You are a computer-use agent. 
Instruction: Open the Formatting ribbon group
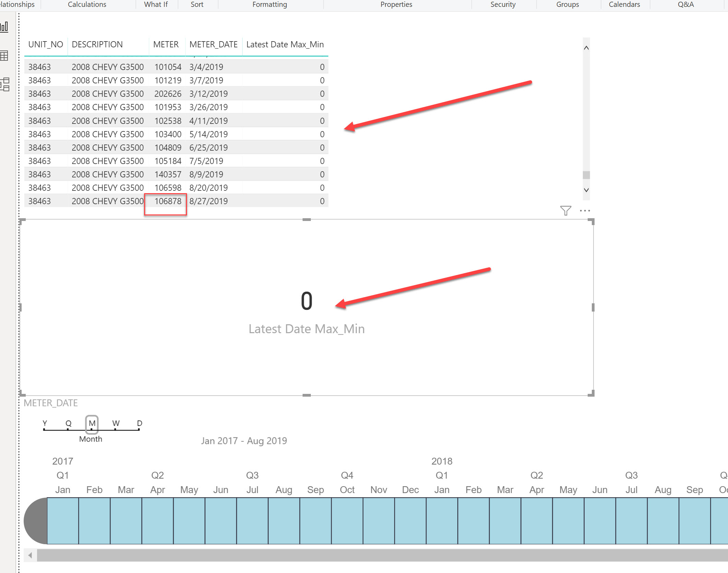coord(270,4)
